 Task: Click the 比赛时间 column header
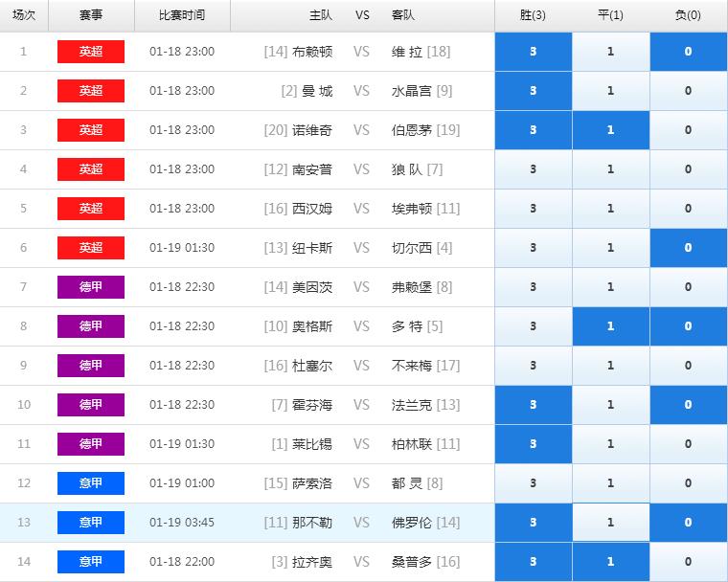[x=182, y=15]
